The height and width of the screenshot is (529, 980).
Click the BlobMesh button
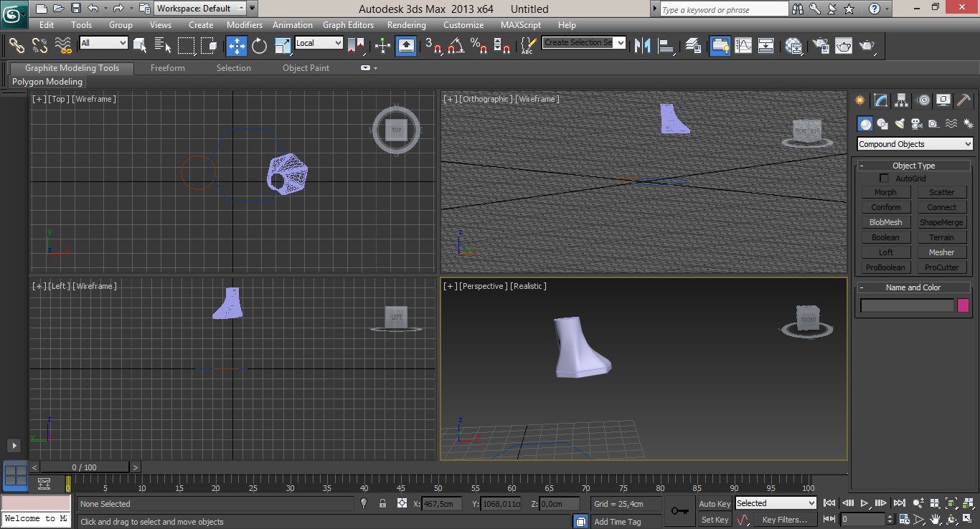tap(886, 222)
